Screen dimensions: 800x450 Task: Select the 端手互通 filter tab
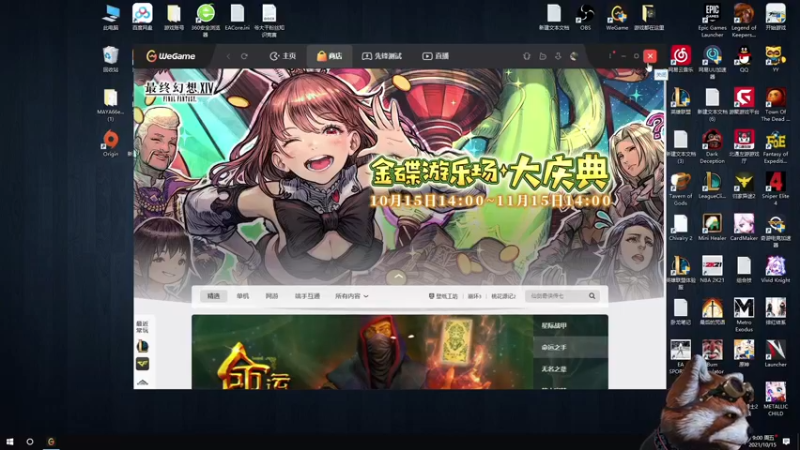(307, 296)
